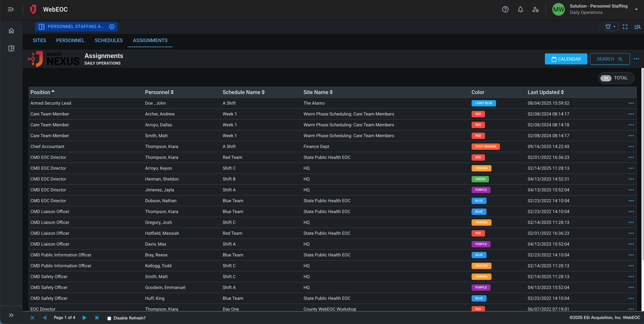Open the Calendar view button
The image size is (644, 324).
(566, 59)
